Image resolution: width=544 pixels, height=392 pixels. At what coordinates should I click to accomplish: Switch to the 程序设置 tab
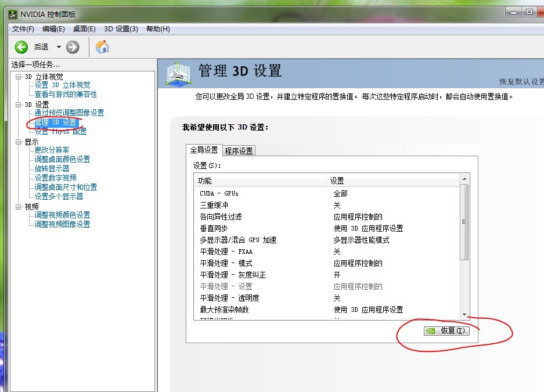pyautogui.click(x=239, y=151)
